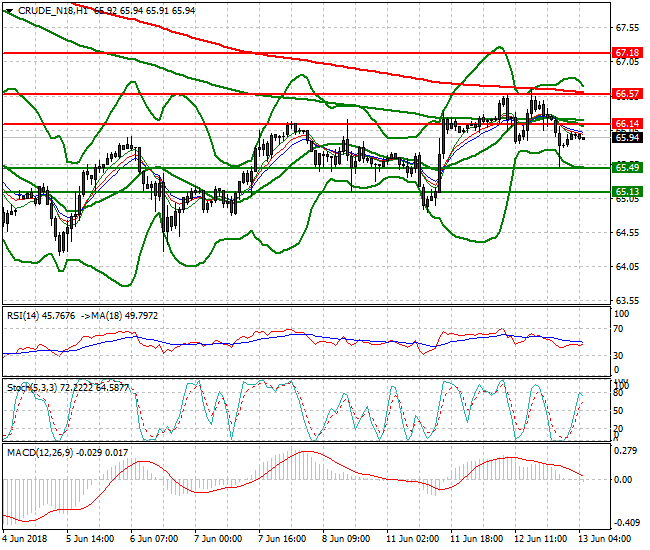Click the red 66.14 level price label
This screenshot has height=550, width=650.
[627, 124]
